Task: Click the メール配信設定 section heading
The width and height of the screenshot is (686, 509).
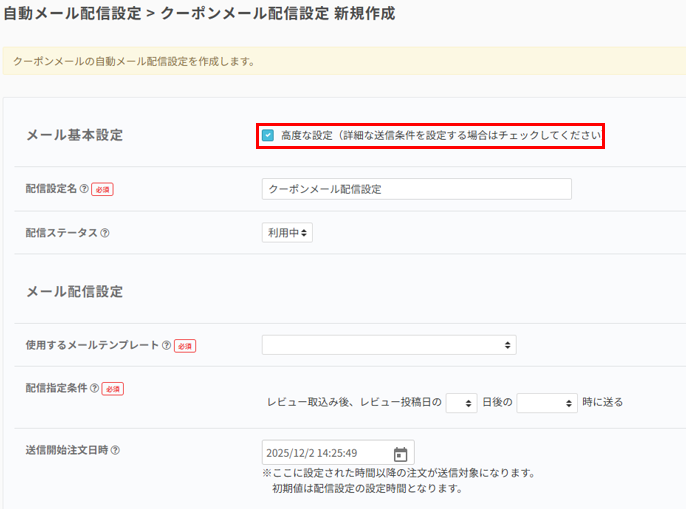Action: pyautogui.click(x=74, y=292)
